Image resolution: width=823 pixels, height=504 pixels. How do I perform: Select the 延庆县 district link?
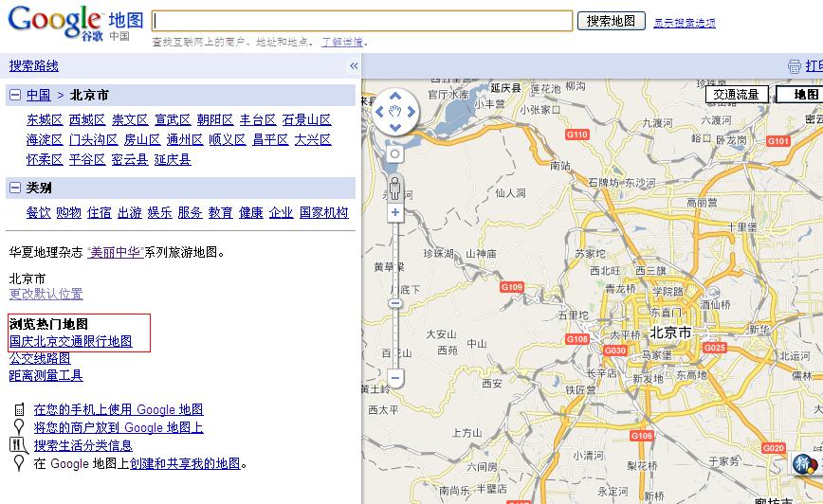[173, 159]
